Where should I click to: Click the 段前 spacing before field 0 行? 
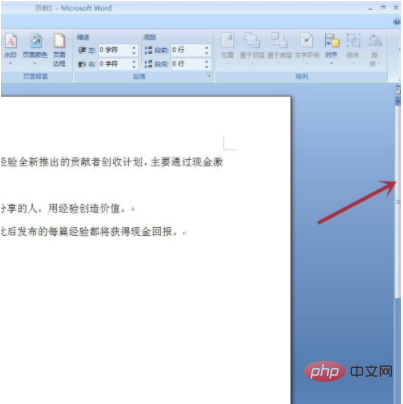point(188,50)
